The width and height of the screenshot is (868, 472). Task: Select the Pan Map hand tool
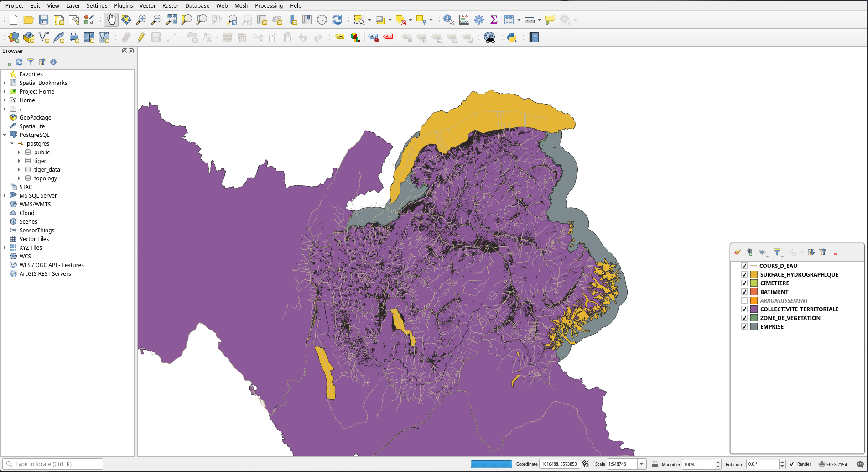(111, 20)
